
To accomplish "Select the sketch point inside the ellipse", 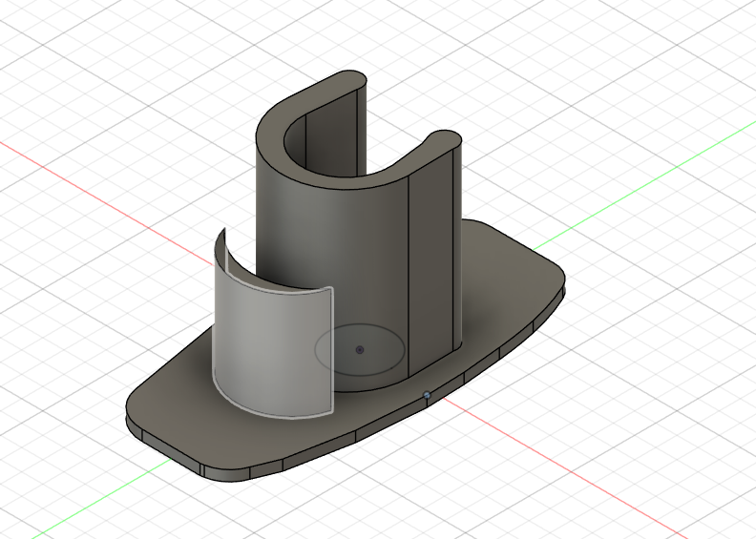I will pos(359,350).
